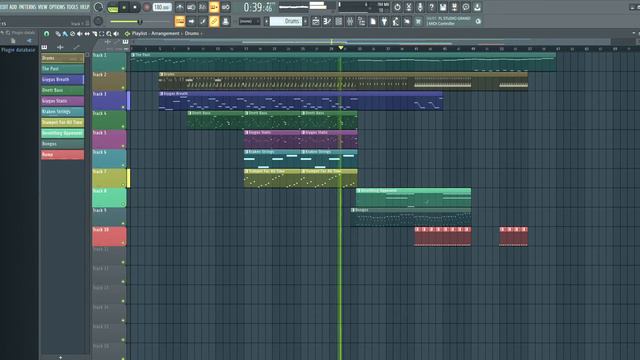Toggle the recording countdown icon
Image resolution: width=640 pixels, height=360 pixels.
pos(202,7)
